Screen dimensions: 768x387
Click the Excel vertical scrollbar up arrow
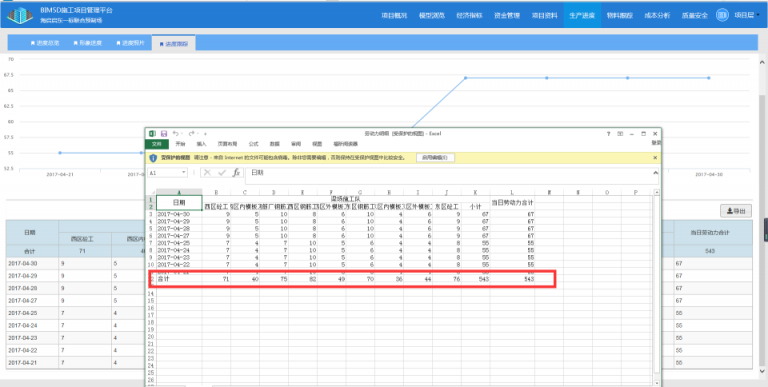[657, 193]
